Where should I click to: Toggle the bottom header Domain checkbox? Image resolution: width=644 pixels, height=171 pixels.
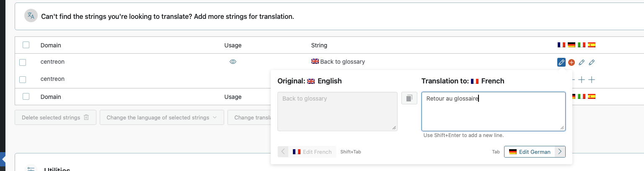pyautogui.click(x=26, y=96)
